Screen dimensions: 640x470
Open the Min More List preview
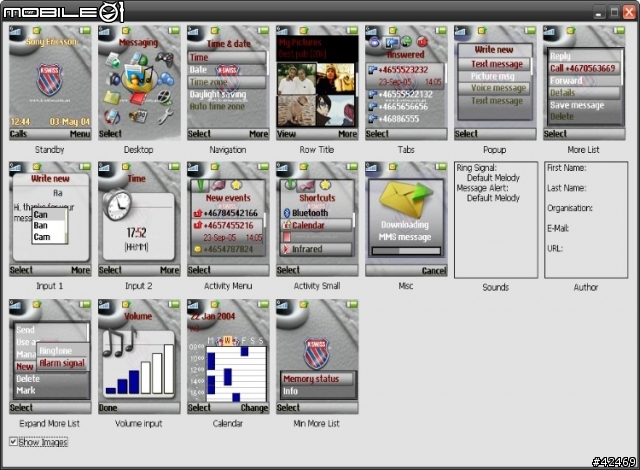(317, 357)
